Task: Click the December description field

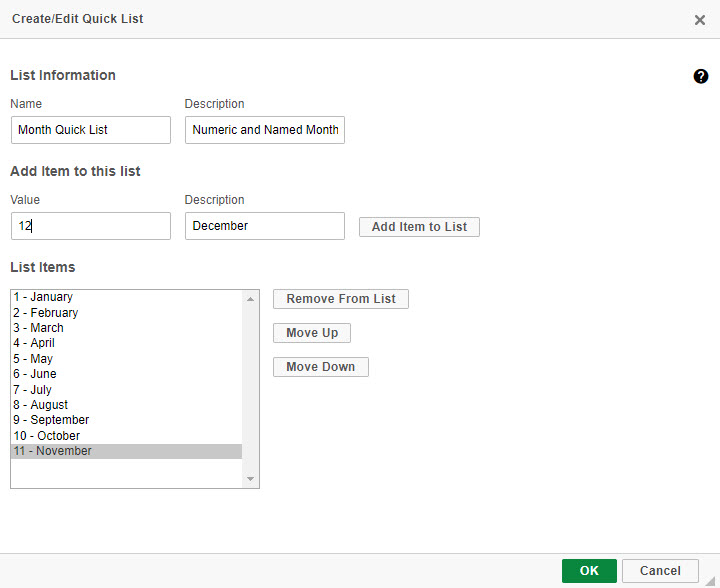Action: 265,226
